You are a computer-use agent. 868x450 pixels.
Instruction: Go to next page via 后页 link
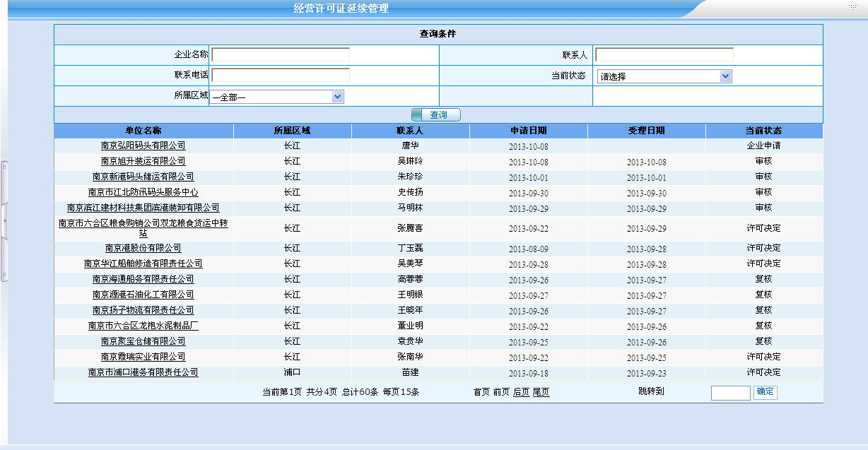coord(521,392)
